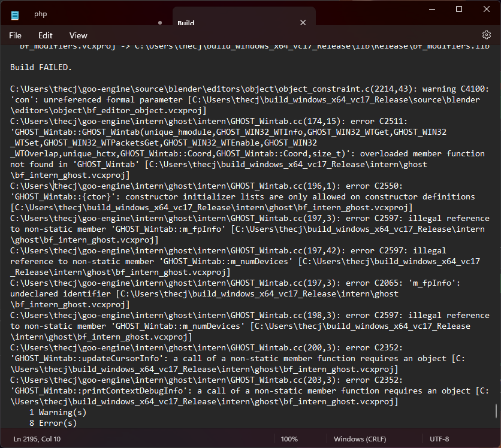
Task: Close the Build tab
Action: point(303,22)
